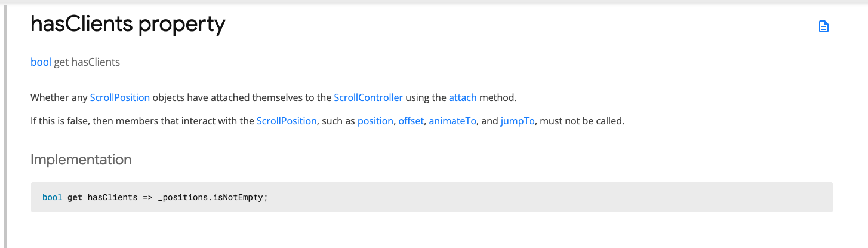Click ScrollPosition link before 'objects have attached'

coord(119,97)
